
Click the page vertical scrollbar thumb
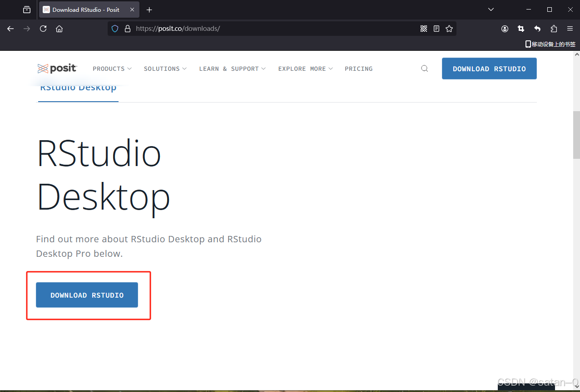tap(576, 135)
